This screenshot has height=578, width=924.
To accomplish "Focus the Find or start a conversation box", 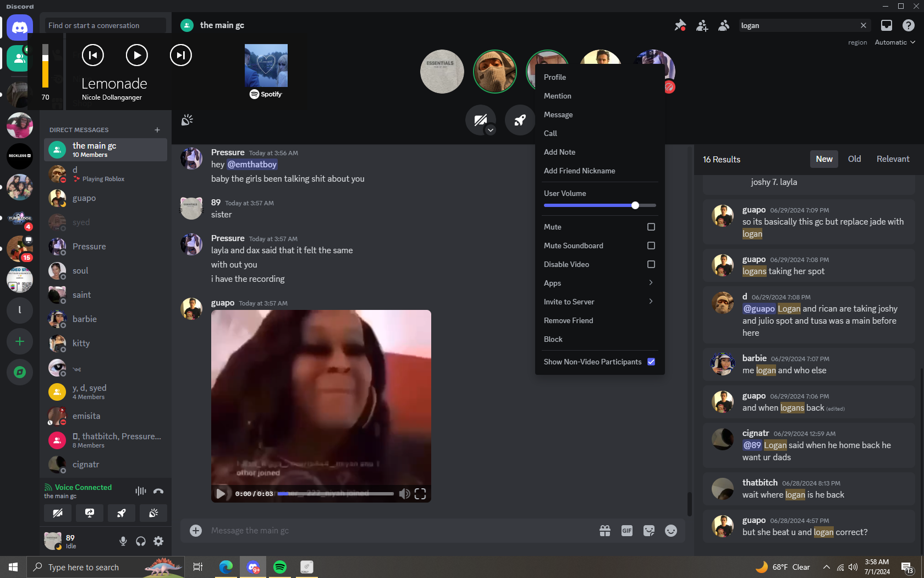I will point(105,25).
